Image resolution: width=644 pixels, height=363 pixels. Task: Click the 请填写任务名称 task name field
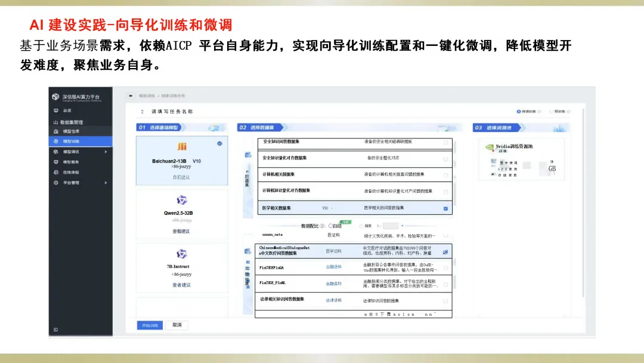pyautogui.click(x=172, y=112)
